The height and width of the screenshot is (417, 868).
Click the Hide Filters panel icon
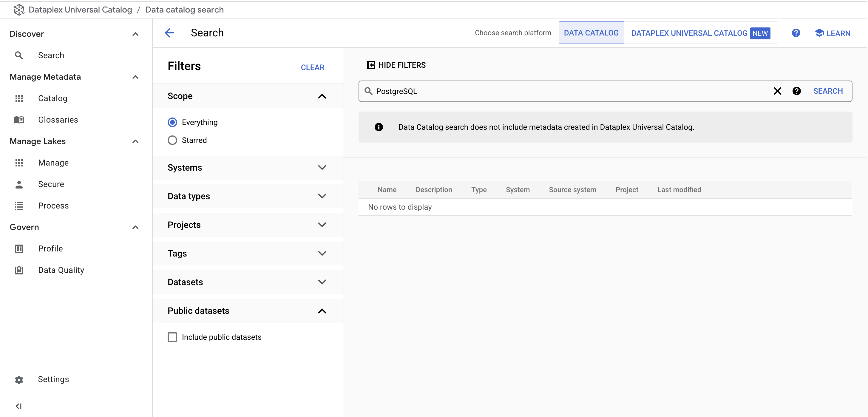coord(371,65)
